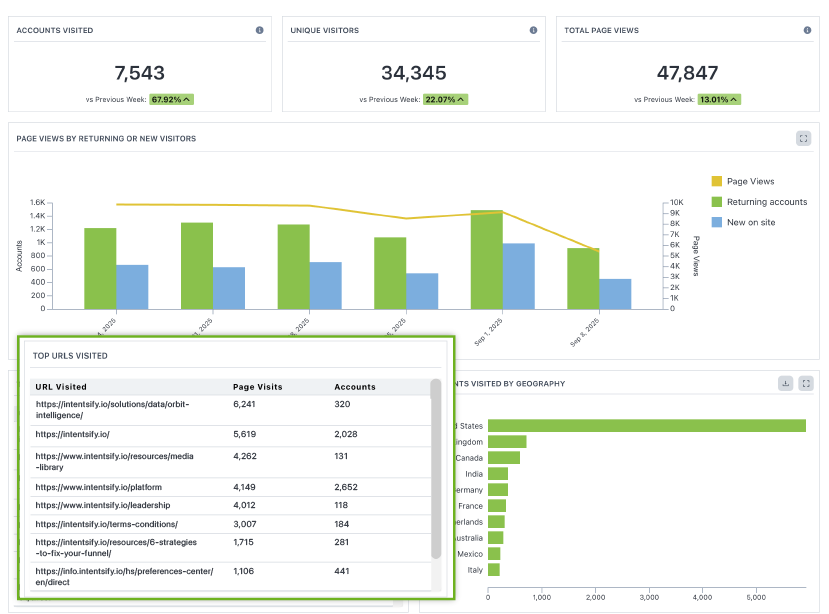Toggle the Page Views legend series
829x614 pixels.
click(x=742, y=181)
